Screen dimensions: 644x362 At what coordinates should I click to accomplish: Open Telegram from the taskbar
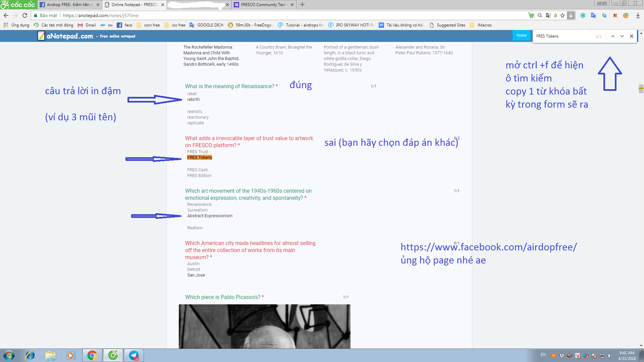pyautogui.click(x=134, y=355)
